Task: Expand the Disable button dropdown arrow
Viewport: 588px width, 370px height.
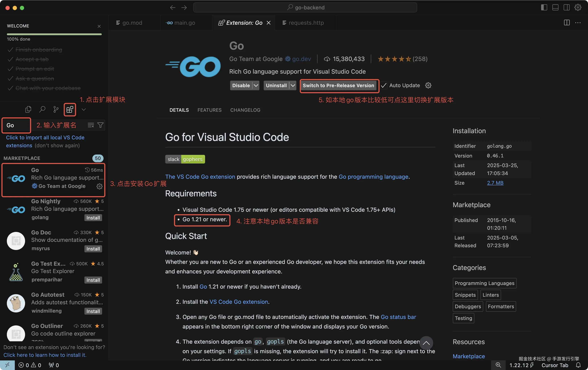Action: [256, 85]
